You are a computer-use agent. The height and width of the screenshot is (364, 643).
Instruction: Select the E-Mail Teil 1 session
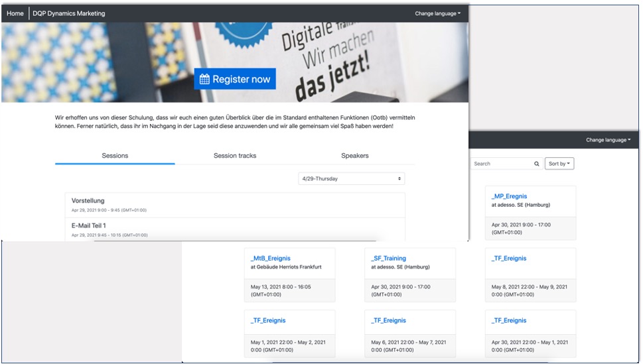tap(88, 226)
